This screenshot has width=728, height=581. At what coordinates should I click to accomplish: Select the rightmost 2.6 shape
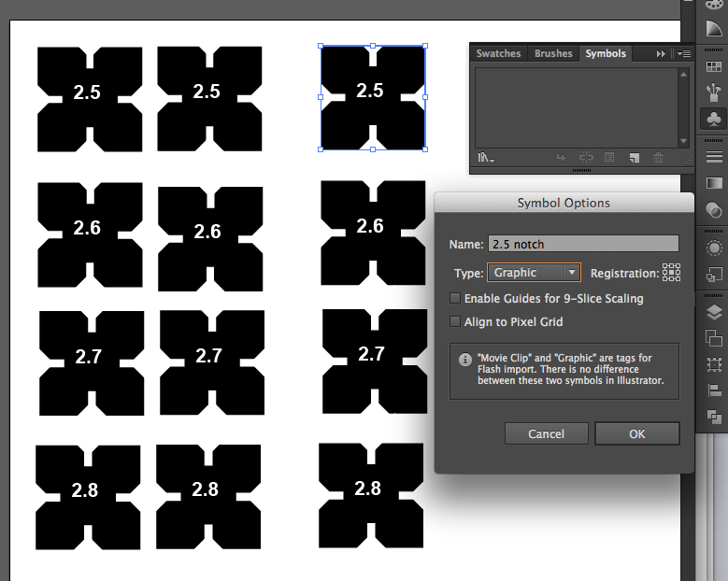(373, 233)
